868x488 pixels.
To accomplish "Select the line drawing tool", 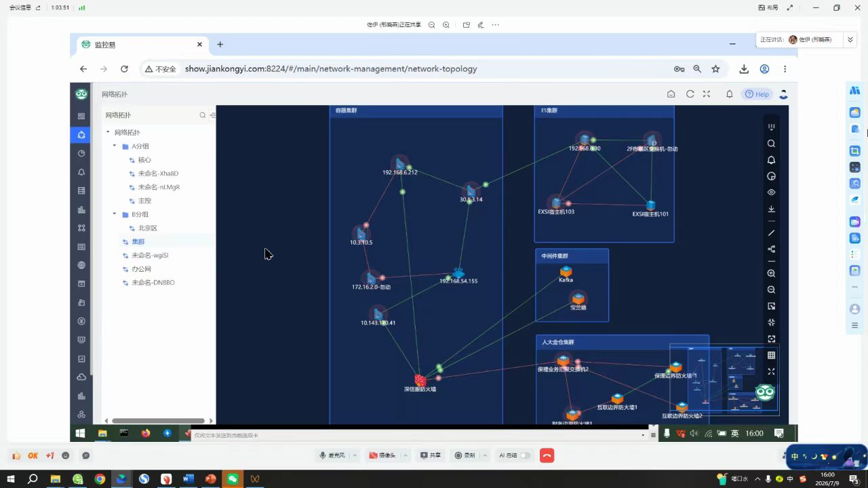I will pyautogui.click(x=771, y=233).
